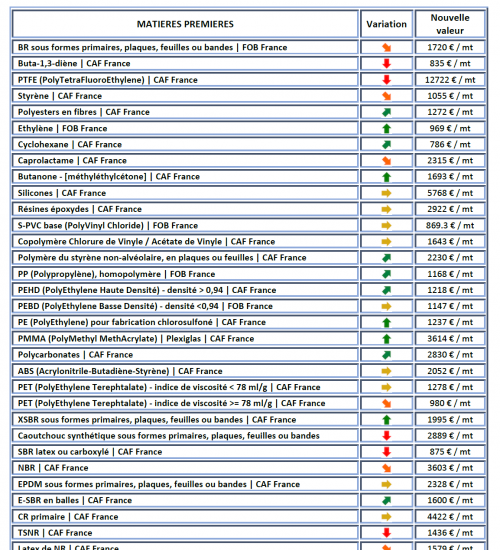Click the green diagonal arrow for E-SBR en balles

coord(386,500)
